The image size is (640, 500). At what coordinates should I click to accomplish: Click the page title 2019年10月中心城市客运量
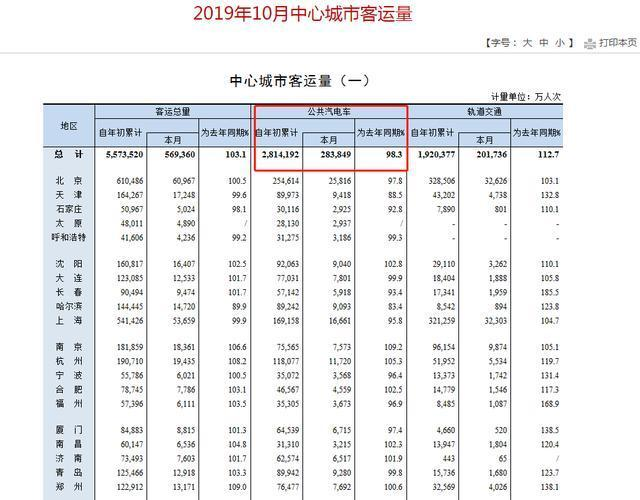pos(302,13)
